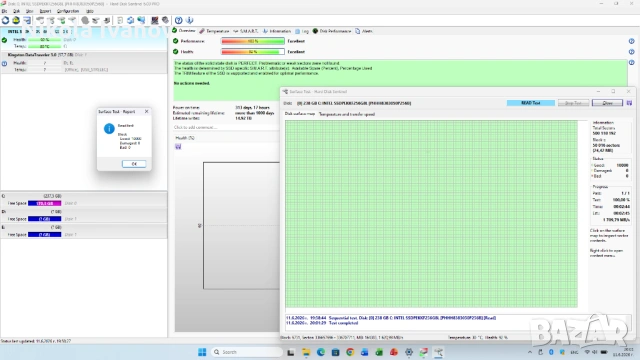The height and width of the screenshot is (360, 640).
Task: Open the File menu
Action: point(4,11)
